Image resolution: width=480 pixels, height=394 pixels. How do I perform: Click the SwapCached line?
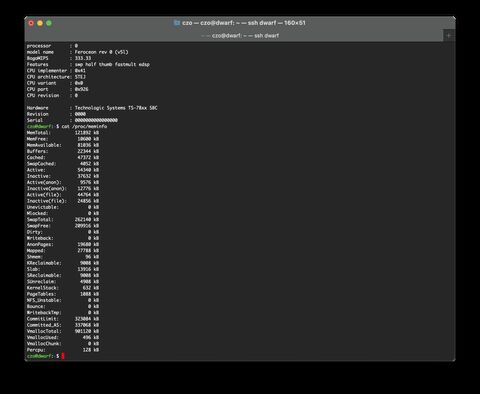[63, 164]
